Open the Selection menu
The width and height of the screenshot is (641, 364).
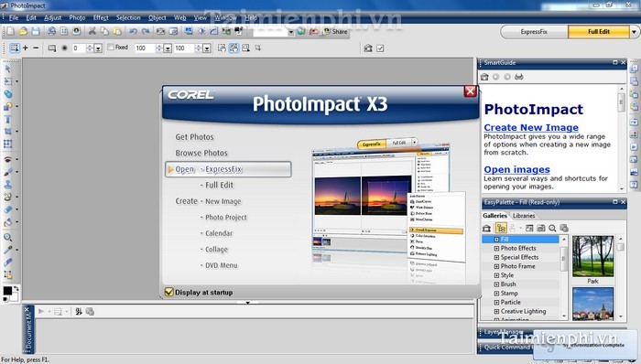tap(128, 17)
